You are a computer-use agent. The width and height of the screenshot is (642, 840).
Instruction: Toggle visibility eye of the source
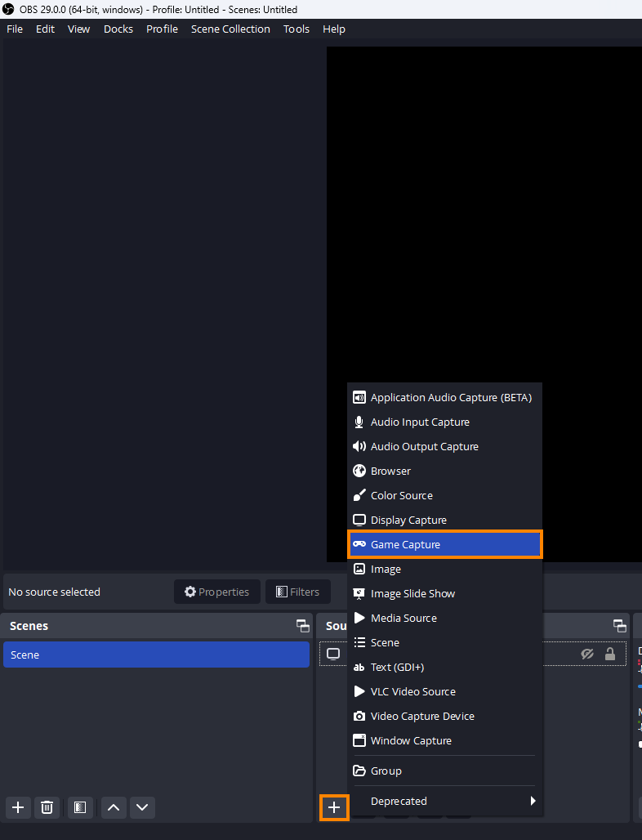(x=587, y=655)
